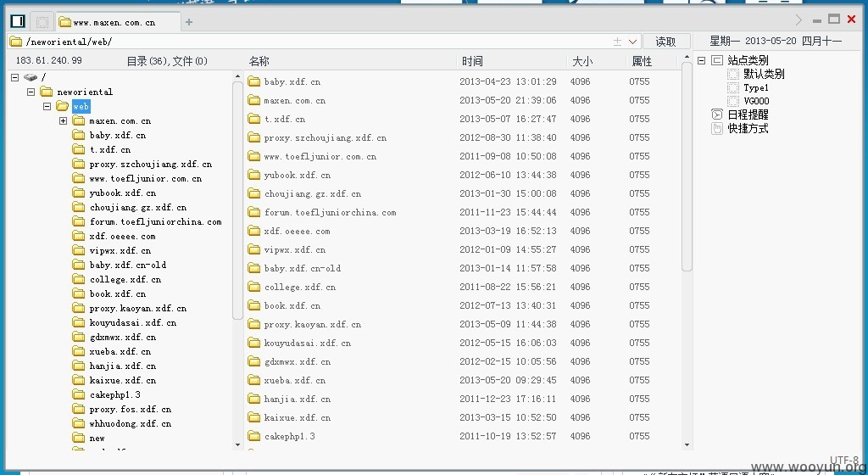Select forum.toefljuniorchina.com row in the file list
This screenshot has height=475, width=868.
[x=461, y=212]
